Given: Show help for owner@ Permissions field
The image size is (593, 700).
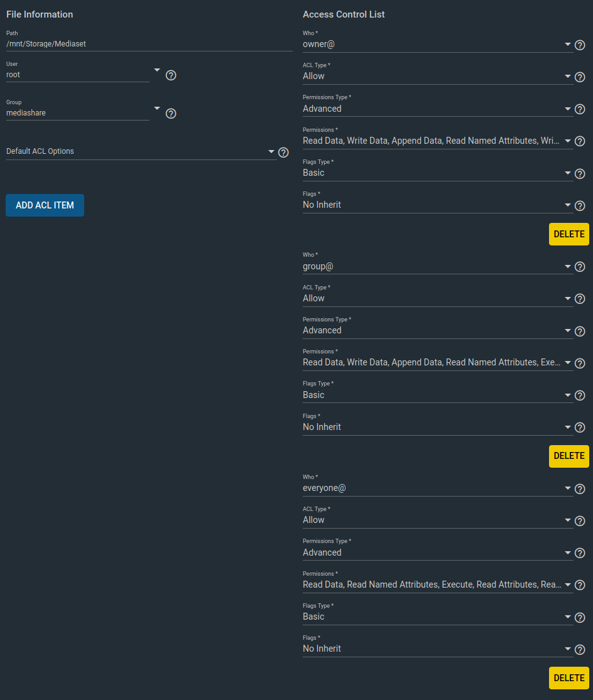Looking at the screenshot, I should pos(580,141).
